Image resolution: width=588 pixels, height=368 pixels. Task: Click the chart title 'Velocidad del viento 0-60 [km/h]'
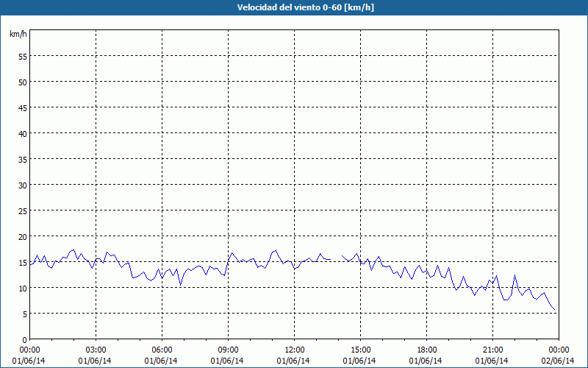coord(305,7)
